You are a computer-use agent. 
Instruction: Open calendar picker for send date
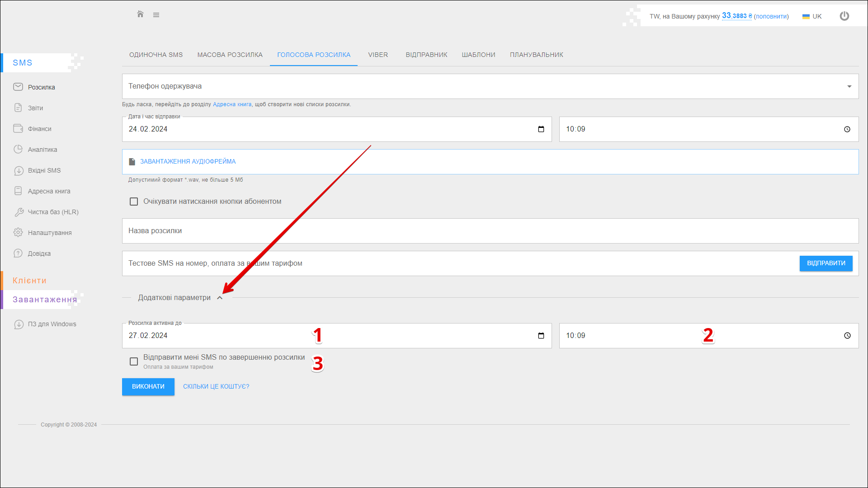click(x=541, y=129)
